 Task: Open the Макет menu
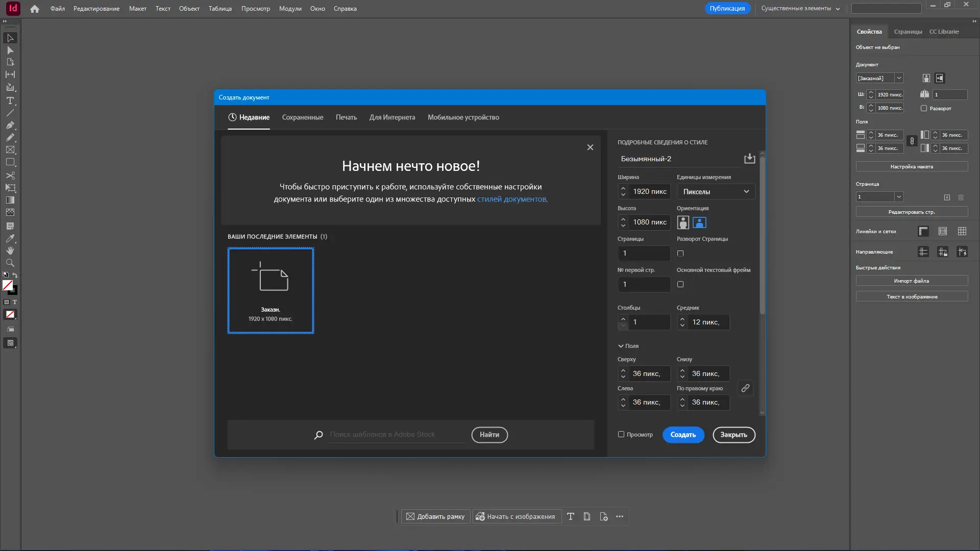tap(137, 9)
